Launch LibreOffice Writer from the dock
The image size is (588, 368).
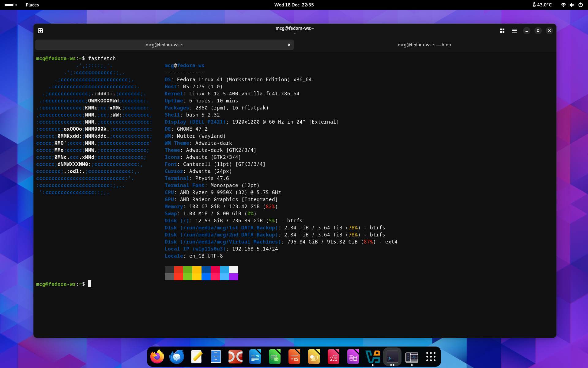[255, 357]
